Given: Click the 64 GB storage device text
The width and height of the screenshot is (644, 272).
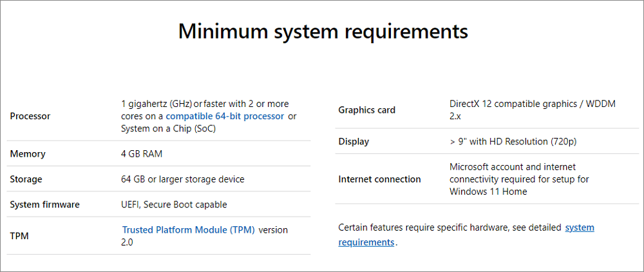Looking at the screenshot, I should (x=182, y=179).
